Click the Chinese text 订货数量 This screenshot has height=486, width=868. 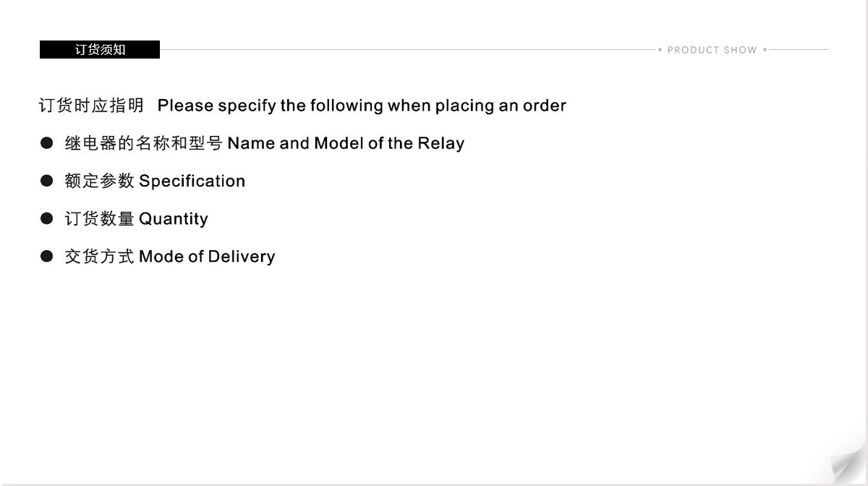100,218
